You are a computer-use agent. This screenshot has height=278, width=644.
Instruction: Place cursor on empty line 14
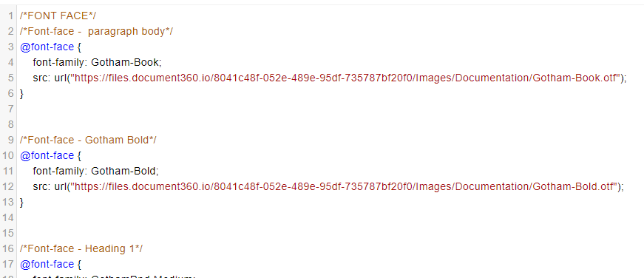tap(328, 217)
